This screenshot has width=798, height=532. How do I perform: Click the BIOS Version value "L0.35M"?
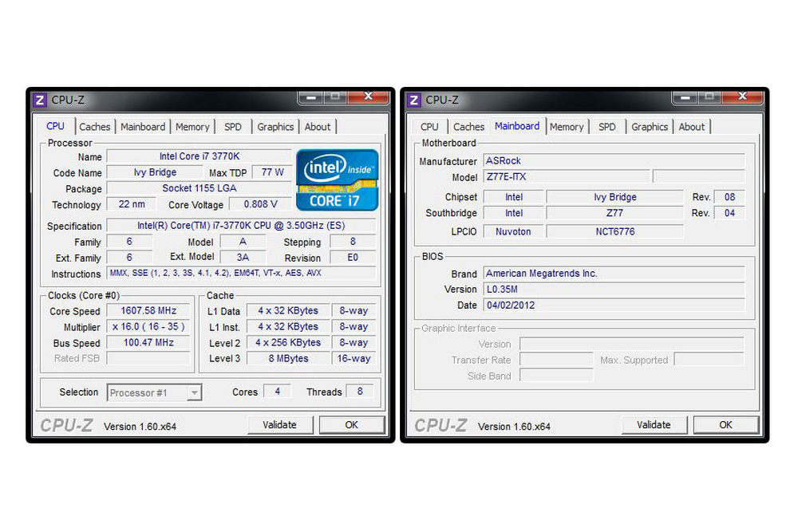[614, 289]
